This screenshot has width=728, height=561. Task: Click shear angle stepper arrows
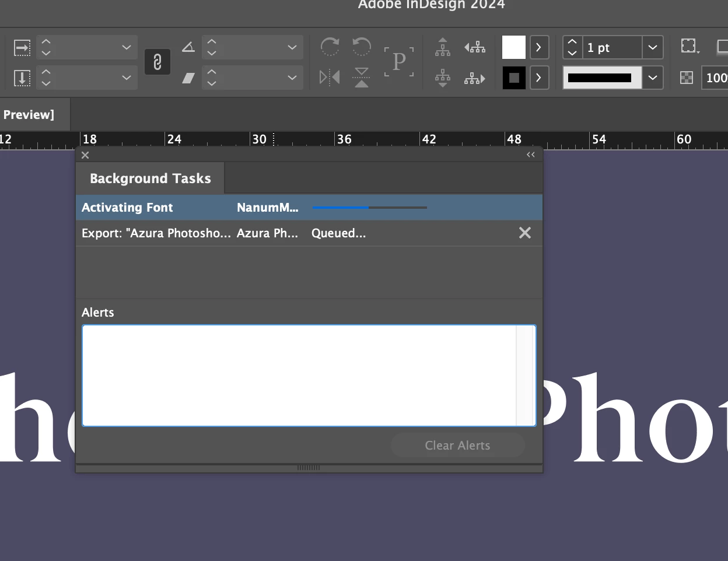(x=212, y=78)
